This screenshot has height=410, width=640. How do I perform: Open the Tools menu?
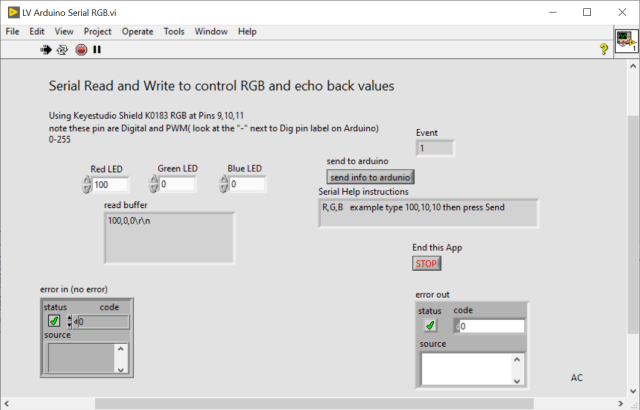(x=174, y=31)
